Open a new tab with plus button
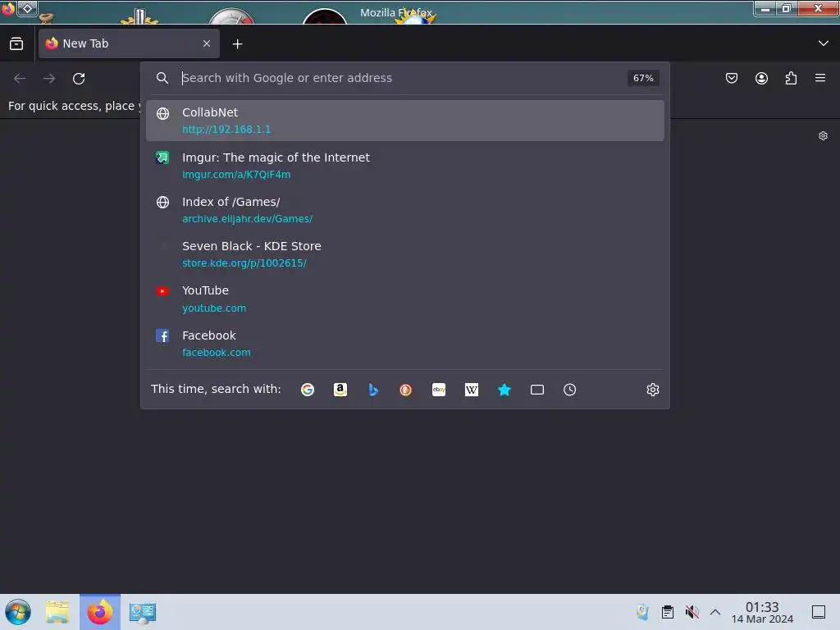This screenshot has height=630, width=840. tap(237, 44)
